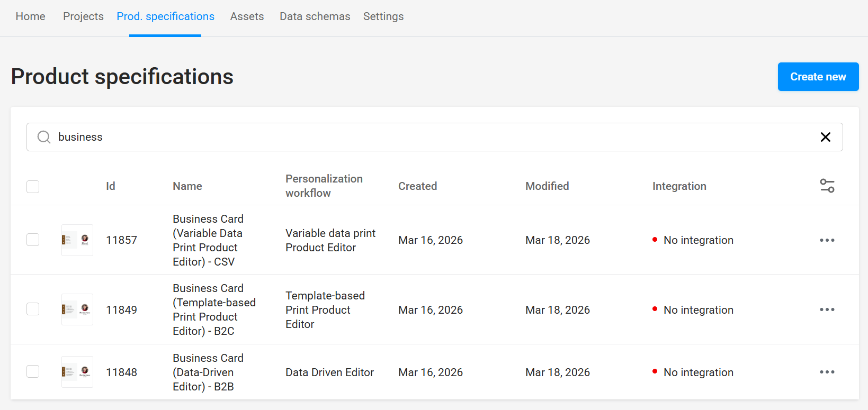Viewport: 868px width, 410px height.
Task: Click thumbnail of Business Card B2B
Action: [x=77, y=372]
